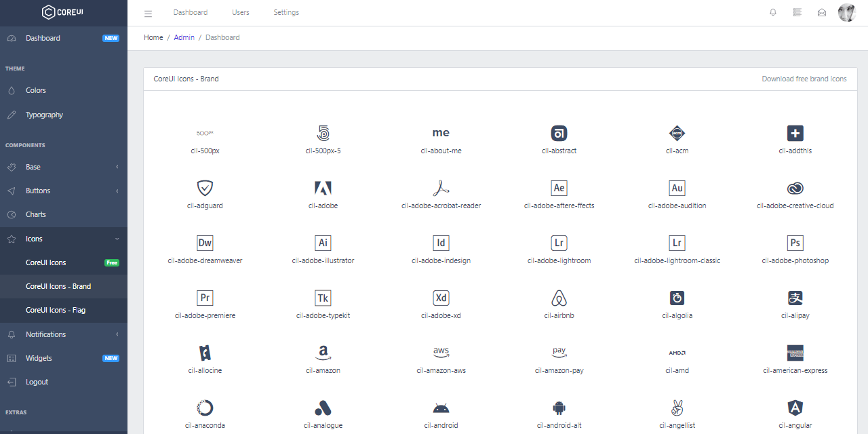The width and height of the screenshot is (868, 434).
Task: Open Dashboard in the sidebar
Action: pos(64,38)
